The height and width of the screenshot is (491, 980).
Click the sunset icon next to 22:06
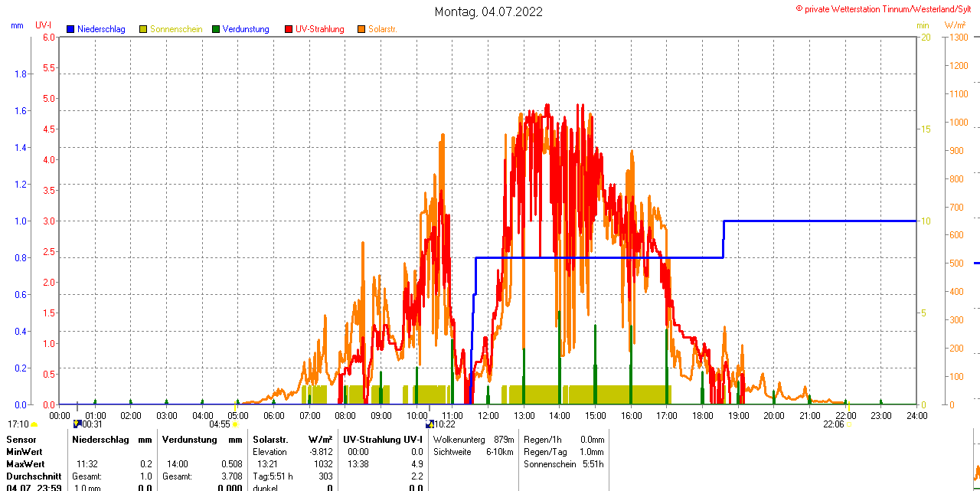pyautogui.click(x=848, y=424)
